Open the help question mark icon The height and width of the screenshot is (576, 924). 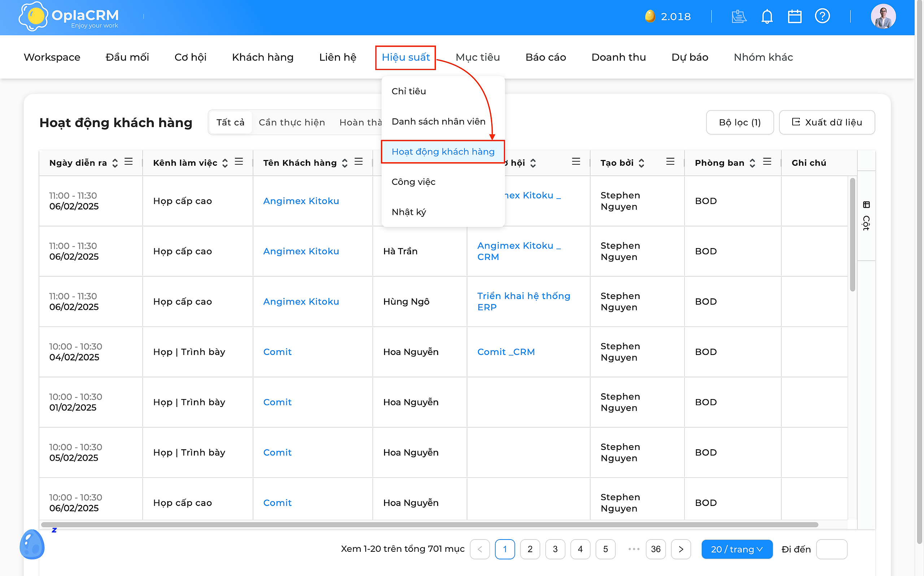click(x=822, y=16)
